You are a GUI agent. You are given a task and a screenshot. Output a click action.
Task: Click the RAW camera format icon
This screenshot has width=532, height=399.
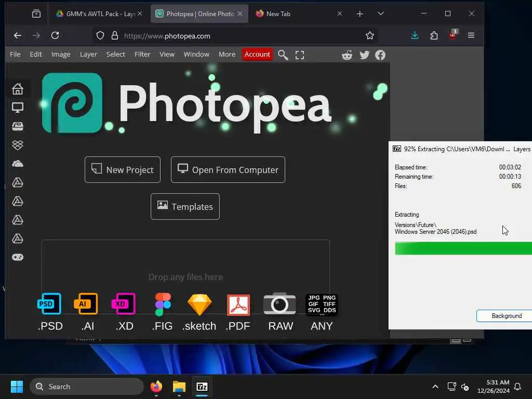tap(280, 303)
